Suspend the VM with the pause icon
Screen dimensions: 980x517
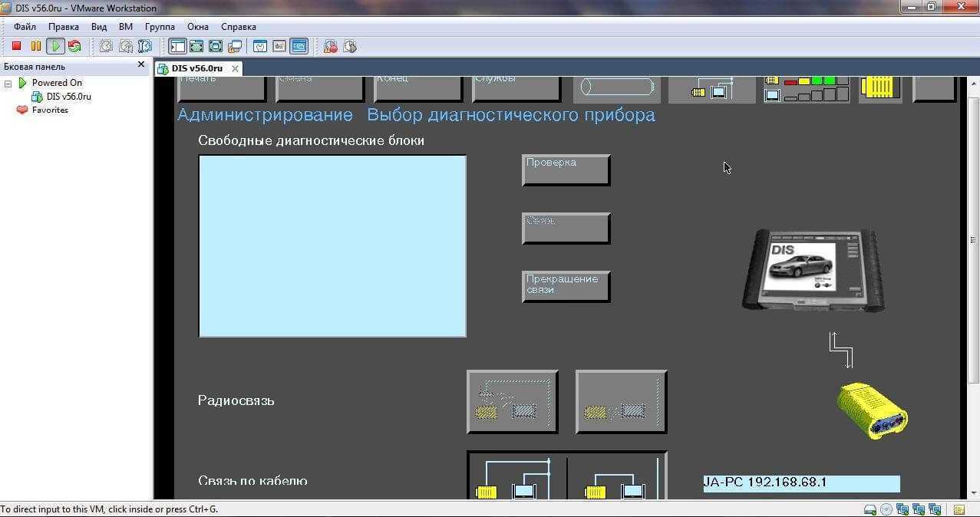click(35, 46)
